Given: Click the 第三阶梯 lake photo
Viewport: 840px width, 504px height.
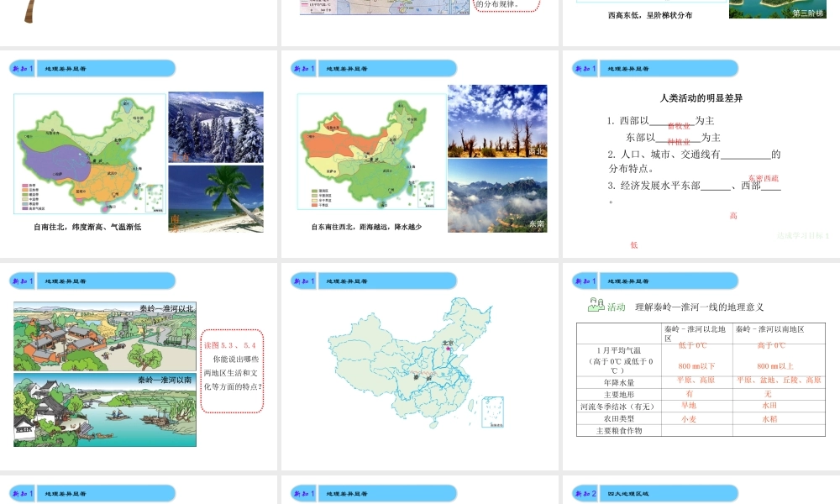Looking at the screenshot, I should [x=777, y=9].
